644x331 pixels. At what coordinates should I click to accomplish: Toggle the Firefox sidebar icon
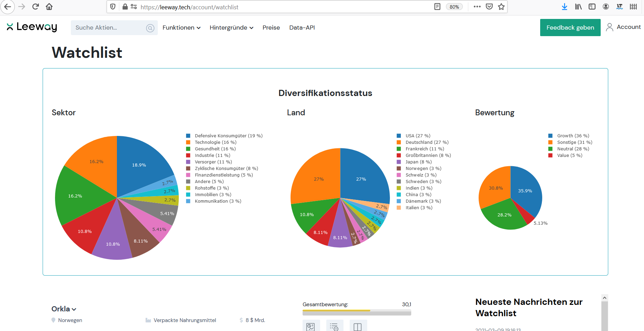[x=592, y=7]
